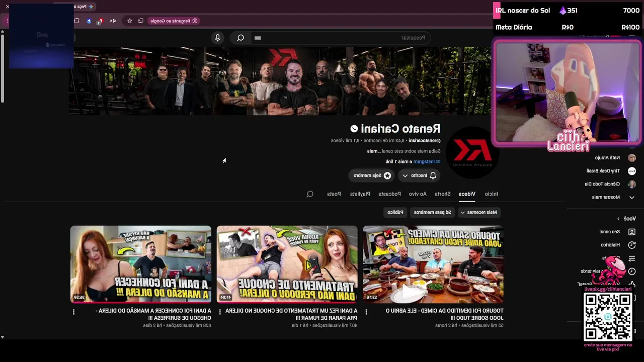Image resolution: width=644 pixels, height=362 pixels.
Task: Open the Nath Araujo channel link
Action: coord(607,157)
